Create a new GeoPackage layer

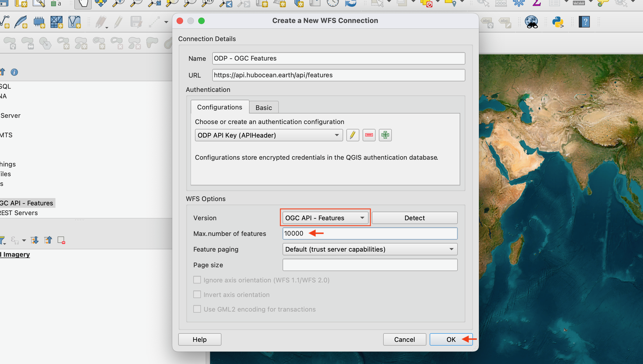(x=39, y=22)
